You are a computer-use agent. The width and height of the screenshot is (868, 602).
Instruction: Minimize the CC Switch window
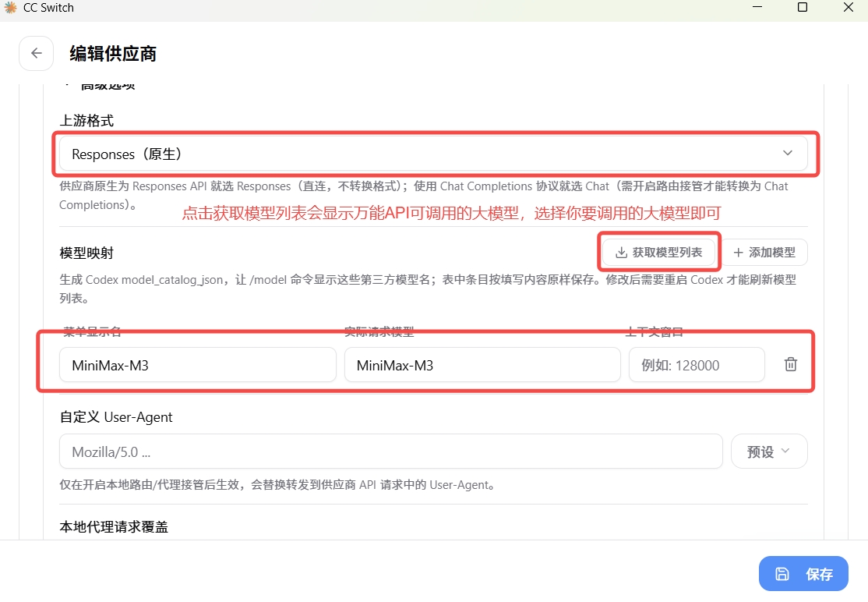[x=757, y=7]
